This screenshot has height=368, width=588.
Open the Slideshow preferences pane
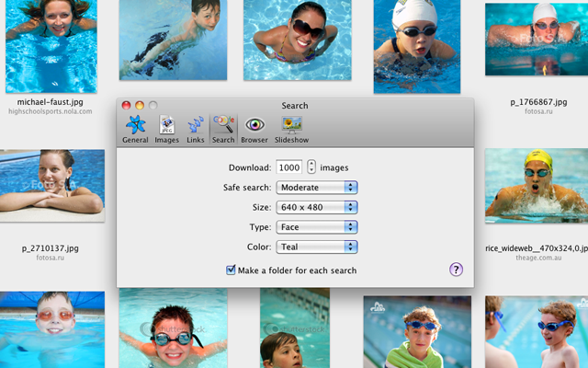click(291, 129)
